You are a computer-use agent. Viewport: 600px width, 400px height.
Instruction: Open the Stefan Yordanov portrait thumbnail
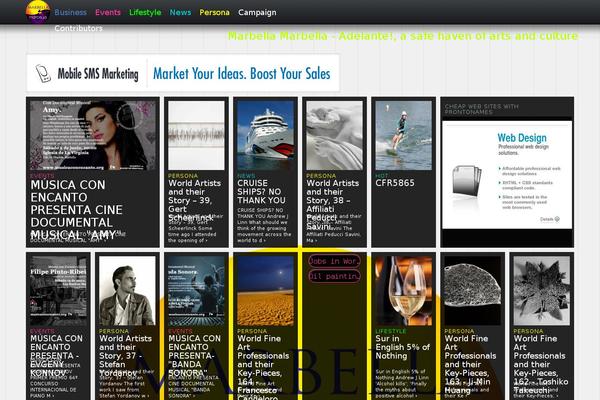tap(127, 291)
